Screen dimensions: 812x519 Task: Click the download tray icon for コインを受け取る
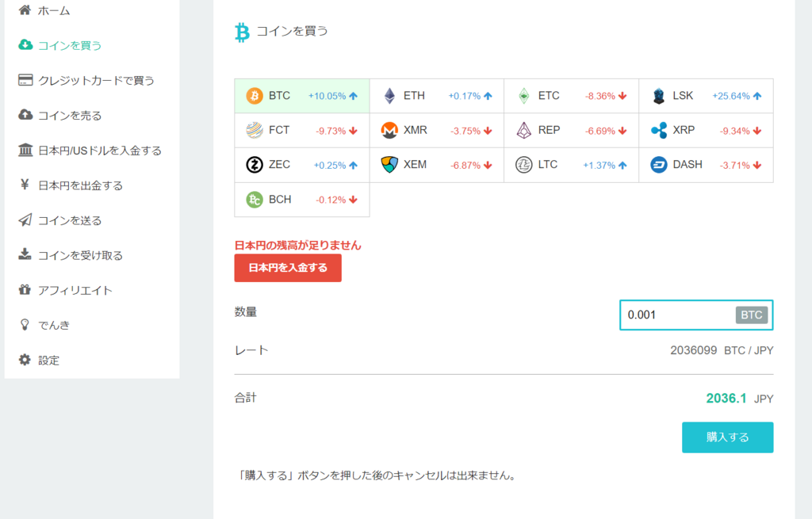point(25,254)
